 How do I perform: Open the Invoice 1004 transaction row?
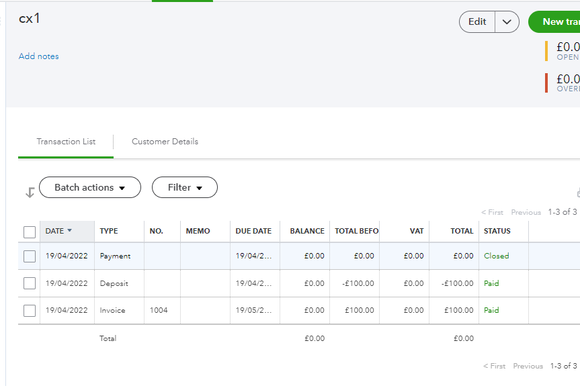(x=112, y=311)
